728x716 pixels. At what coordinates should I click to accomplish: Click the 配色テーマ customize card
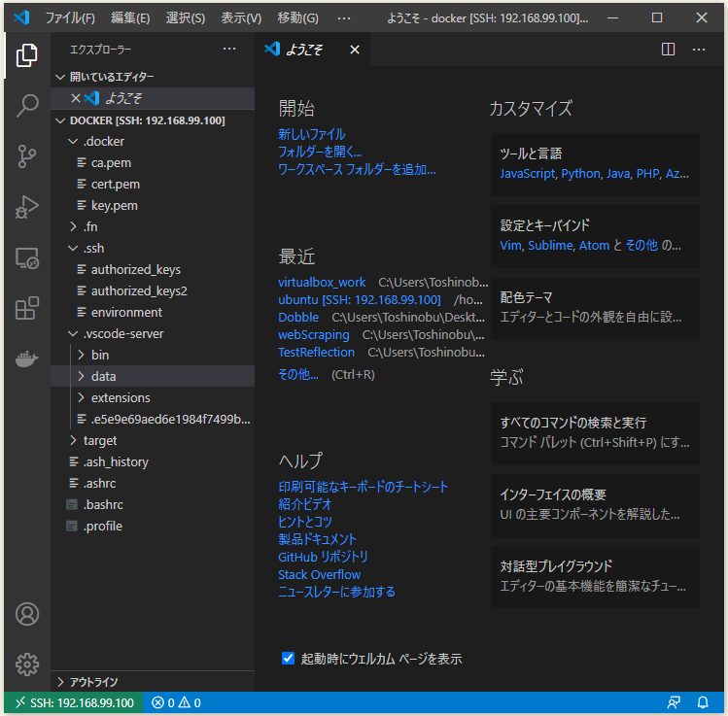click(595, 308)
